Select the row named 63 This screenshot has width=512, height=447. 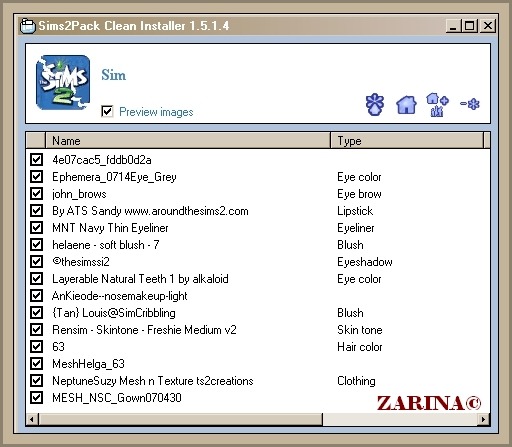click(58, 347)
